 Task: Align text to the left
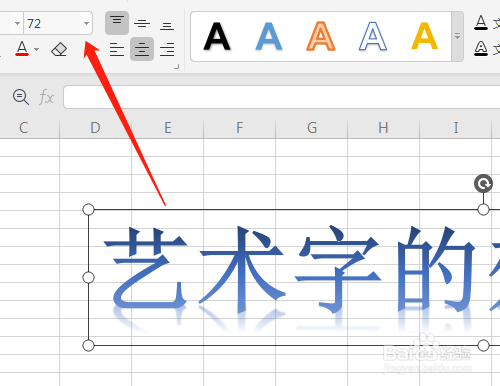tap(117, 49)
